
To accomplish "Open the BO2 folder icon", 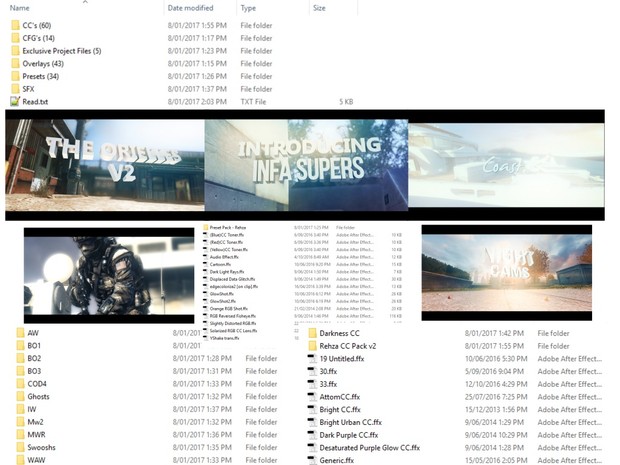I will (x=20, y=358).
